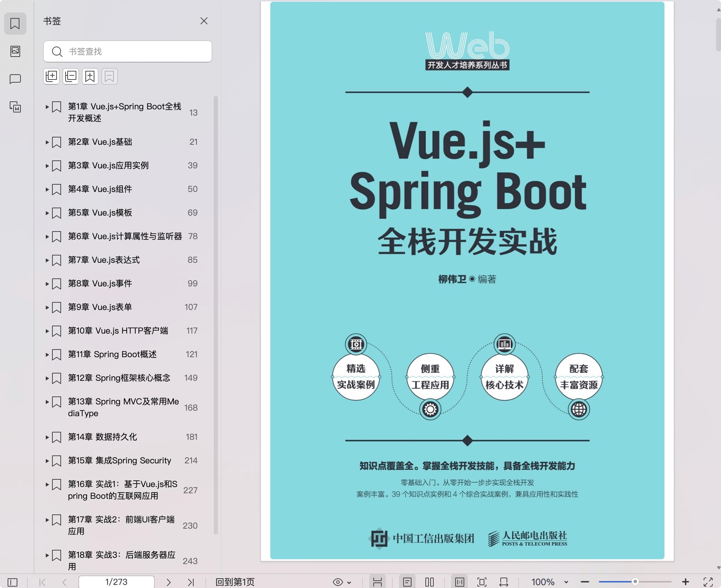Click the zoom slider handle

pyautogui.click(x=635, y=582)
